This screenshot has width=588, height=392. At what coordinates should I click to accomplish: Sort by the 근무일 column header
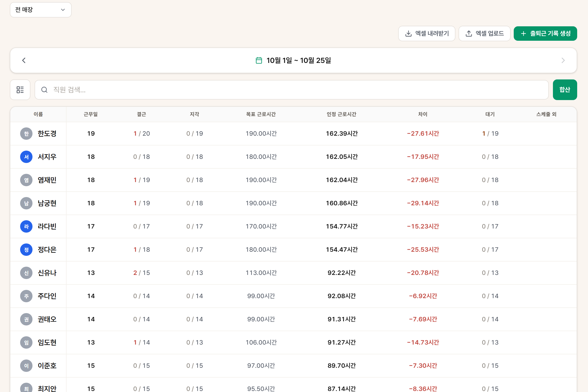91,114
